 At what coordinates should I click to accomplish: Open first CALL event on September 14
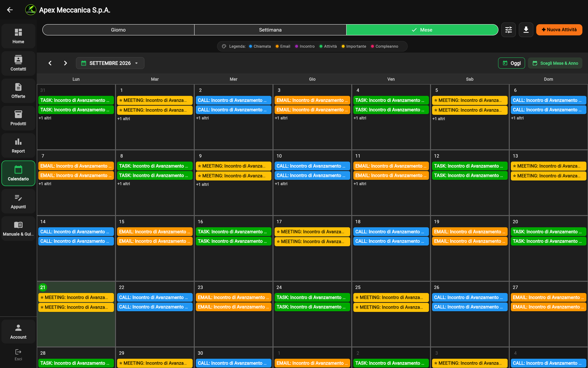click(x=76, y=232)
